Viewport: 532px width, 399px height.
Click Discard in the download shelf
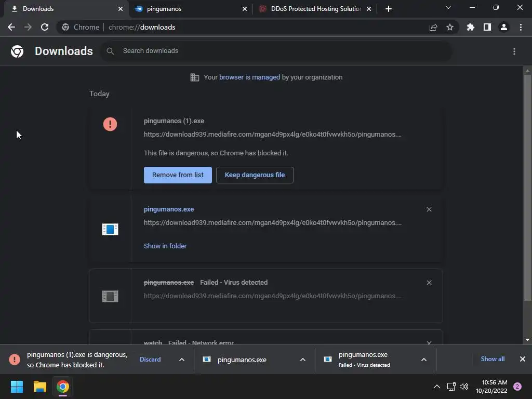click(x=150, y=360)
